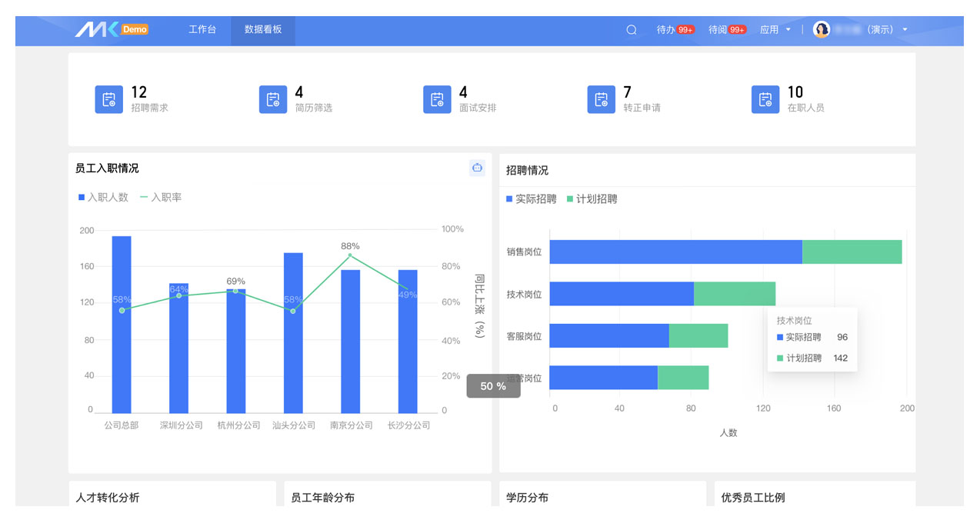Click the user avatar picture
The height and width of the screenshot is (520, 980).
822,30
